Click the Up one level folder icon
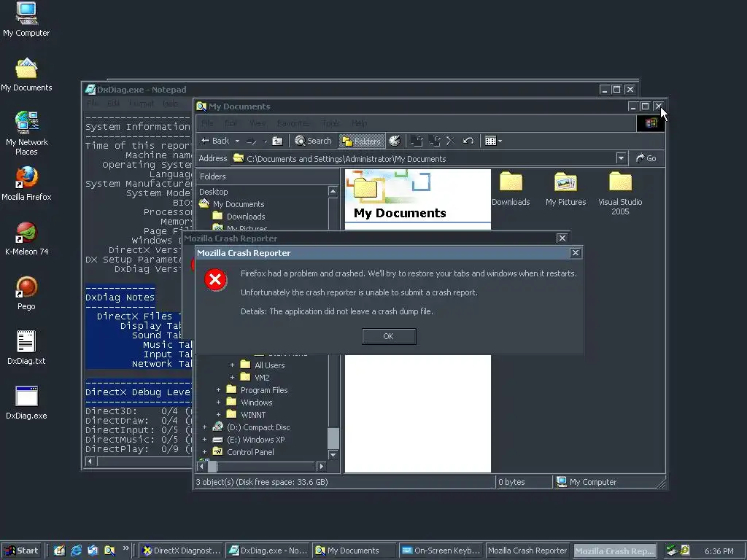Screen dimensions: 747x560 (277, 141)
